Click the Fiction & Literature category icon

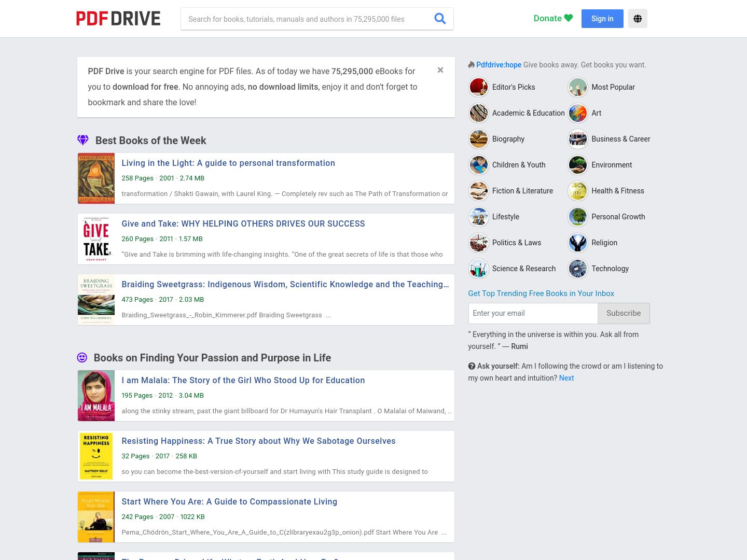(478, 191)
